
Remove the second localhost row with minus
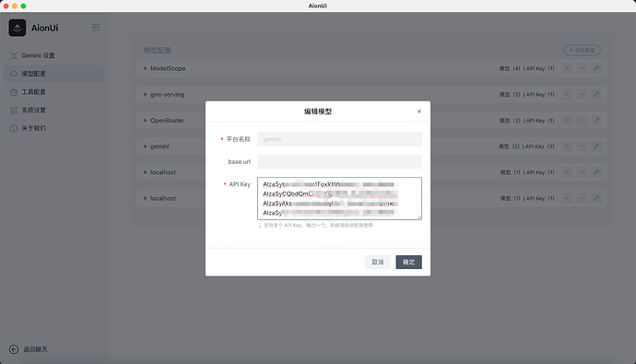point(582,198)
